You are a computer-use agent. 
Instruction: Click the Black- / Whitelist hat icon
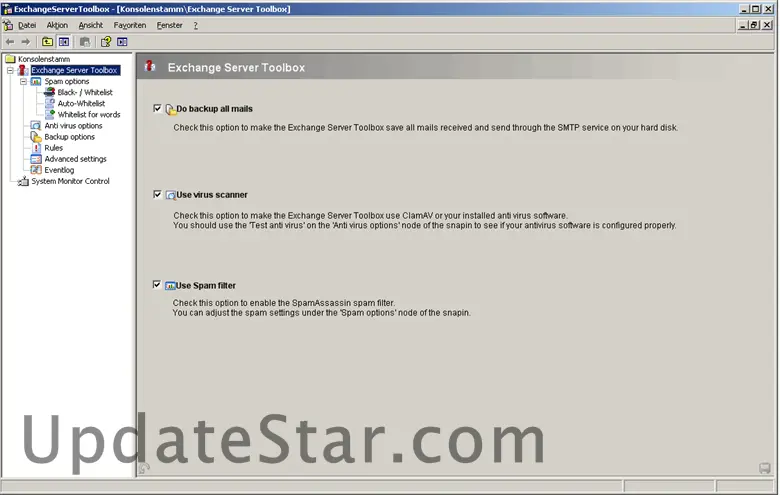49,92
